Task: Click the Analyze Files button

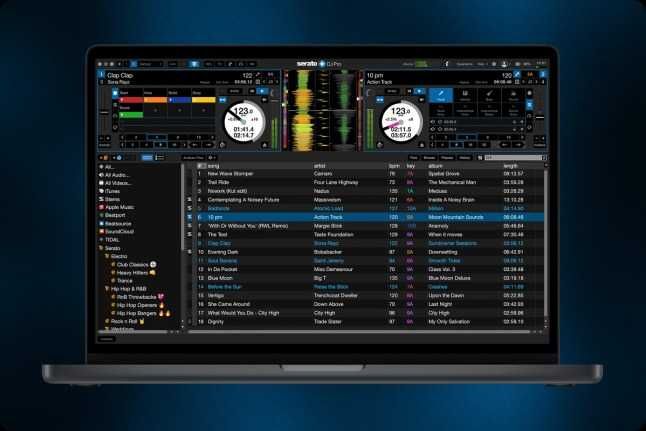Action: (x=193, y=158)
